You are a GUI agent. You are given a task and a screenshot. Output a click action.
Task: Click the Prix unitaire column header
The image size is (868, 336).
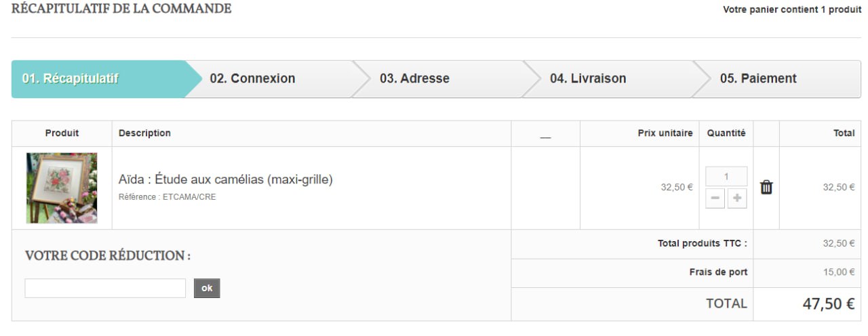pos(665,133)
